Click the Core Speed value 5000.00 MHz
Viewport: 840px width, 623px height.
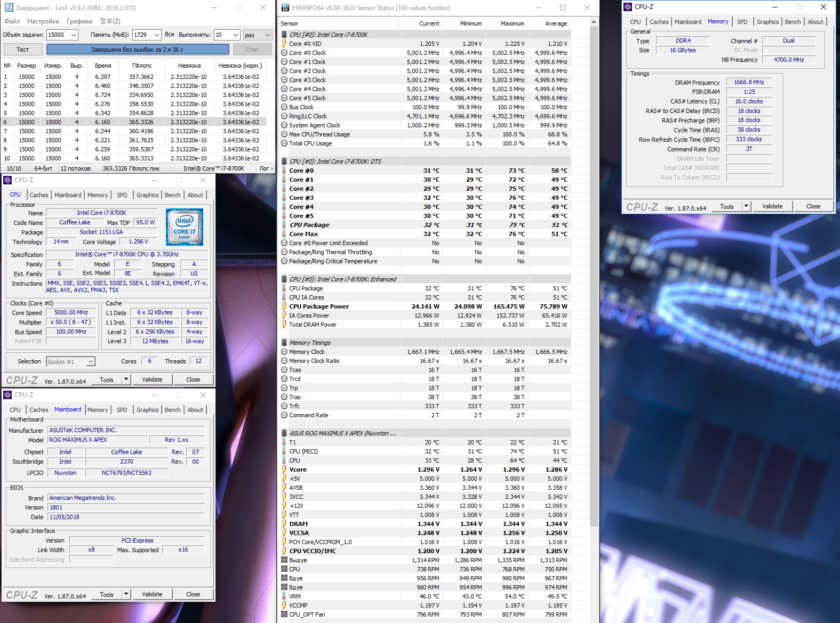point(71,313)
